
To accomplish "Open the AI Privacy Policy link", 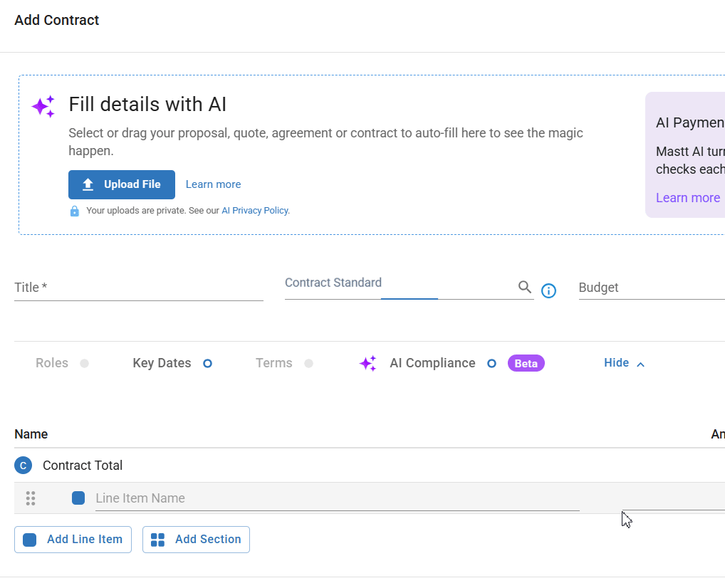I will point(255,211).
